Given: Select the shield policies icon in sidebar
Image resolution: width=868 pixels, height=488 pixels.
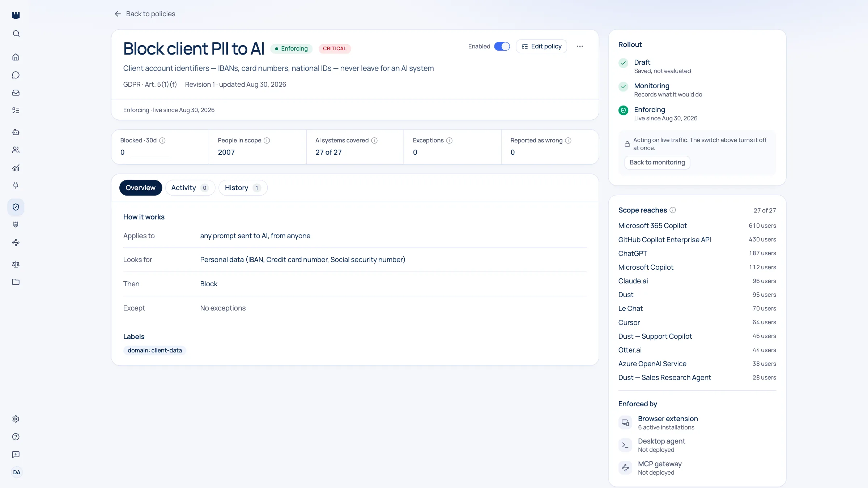Looking at the screenshot, I should click(16, 207).
